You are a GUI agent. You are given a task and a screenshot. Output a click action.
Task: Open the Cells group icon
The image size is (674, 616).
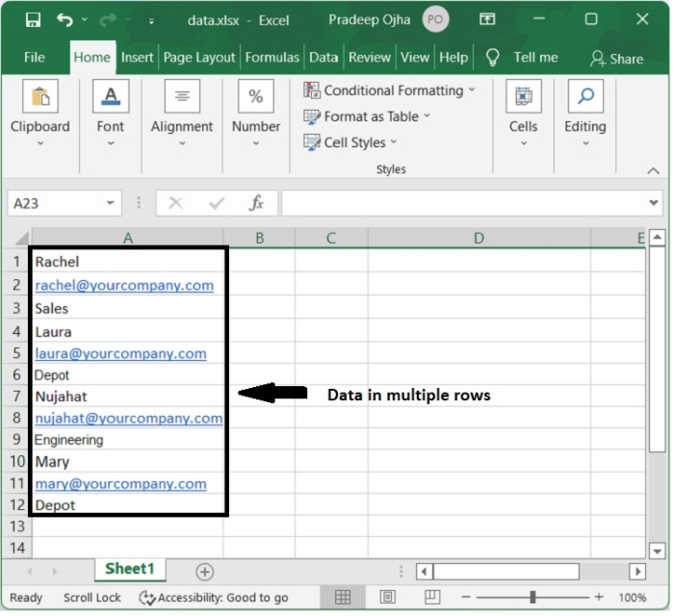[x=524, y=96]
